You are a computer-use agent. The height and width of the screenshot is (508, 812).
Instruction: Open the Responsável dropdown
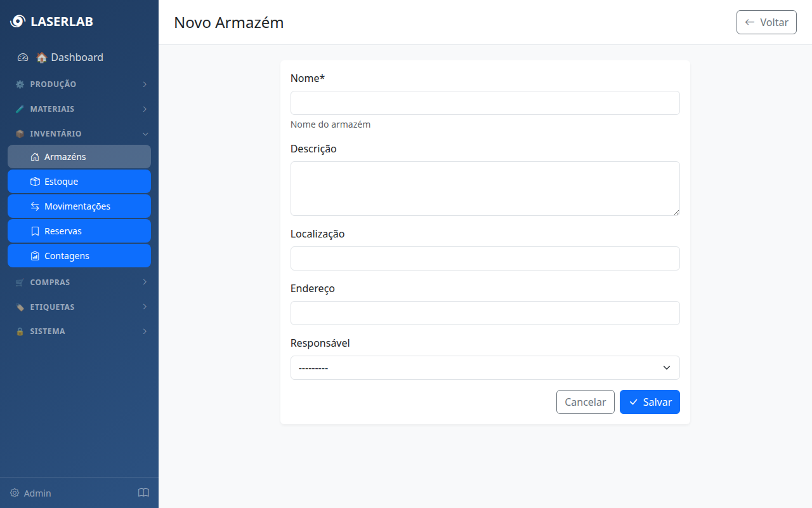[x=485, y=368]
